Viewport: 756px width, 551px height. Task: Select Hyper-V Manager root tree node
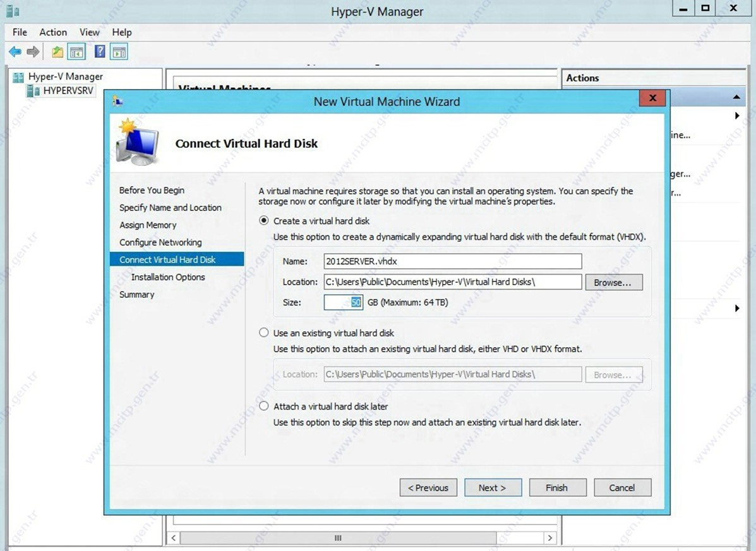pos(65,76)
